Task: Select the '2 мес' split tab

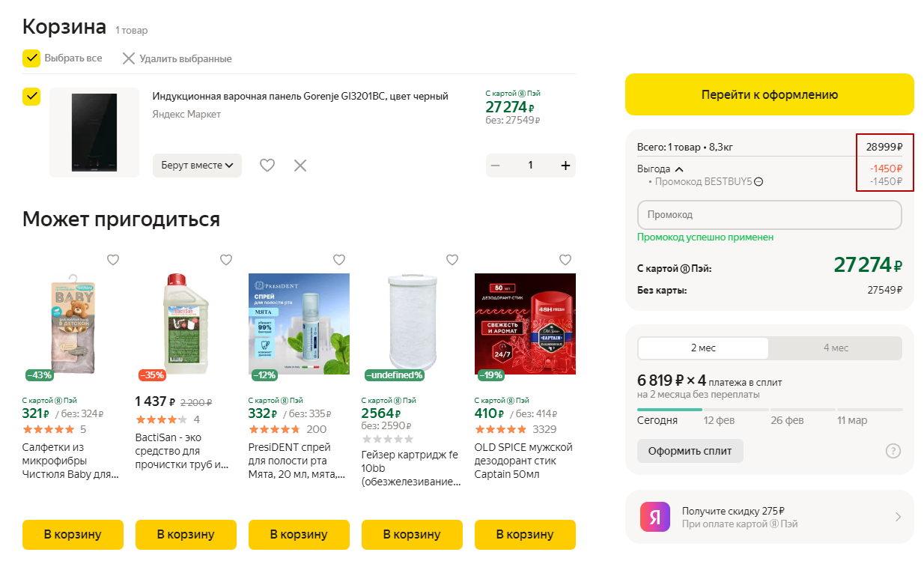Action: (703, 348)
